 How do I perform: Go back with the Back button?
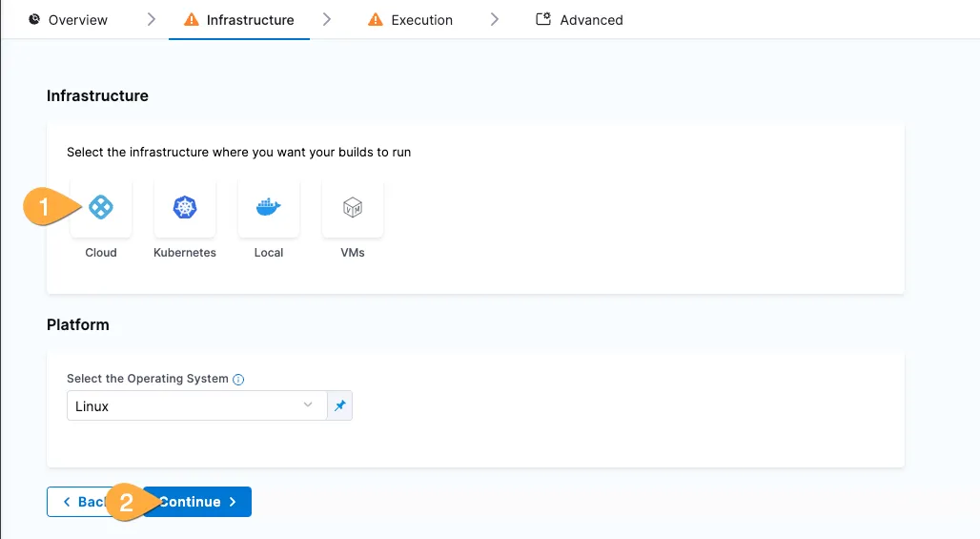[x=76, y=502]
